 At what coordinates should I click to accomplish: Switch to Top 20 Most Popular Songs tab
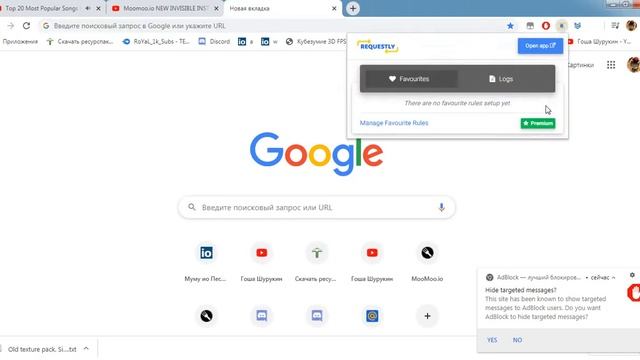click(x=41, y=8)
